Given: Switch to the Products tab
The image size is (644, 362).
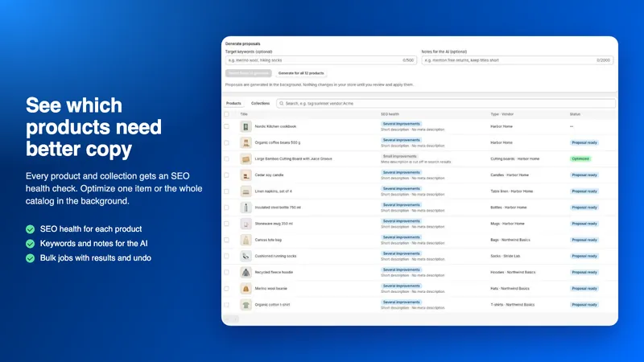Looking at the screenshot, I should coord(233,104).
